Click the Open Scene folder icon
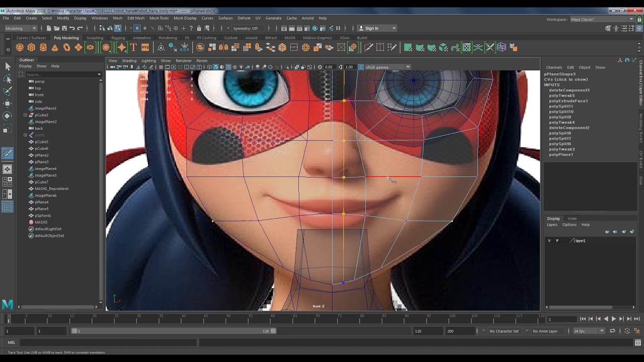Image resolution: width=644 pixels, height=362 pixels. pos(57,28)
